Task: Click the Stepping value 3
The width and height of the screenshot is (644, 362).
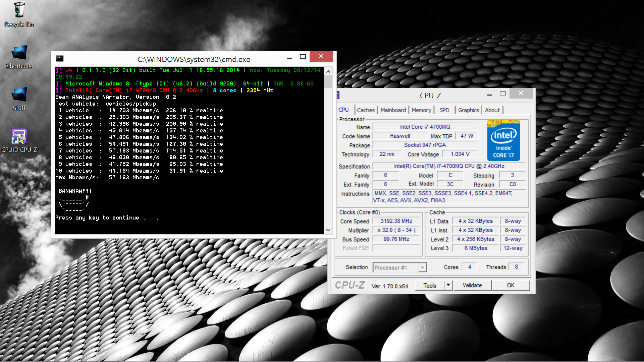Action: (x=512, y=175)
